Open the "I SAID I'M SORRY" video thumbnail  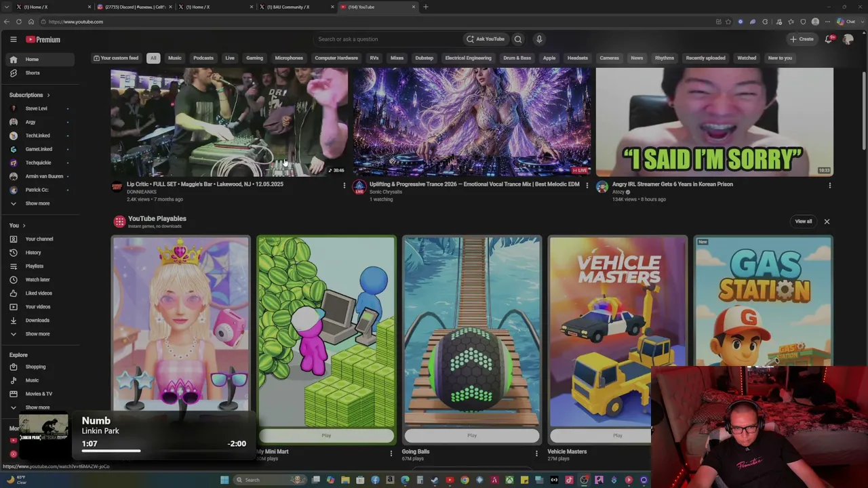point(715,122)
